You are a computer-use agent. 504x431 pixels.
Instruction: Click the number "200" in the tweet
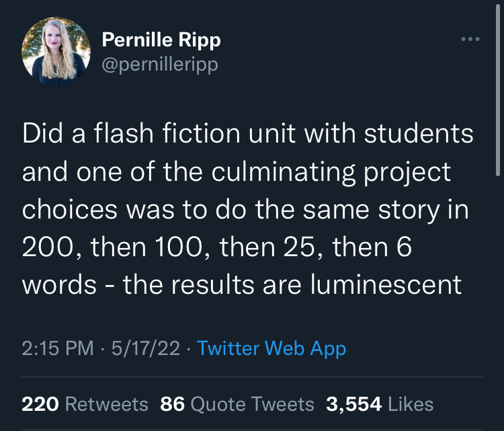[x=46, y=248]
